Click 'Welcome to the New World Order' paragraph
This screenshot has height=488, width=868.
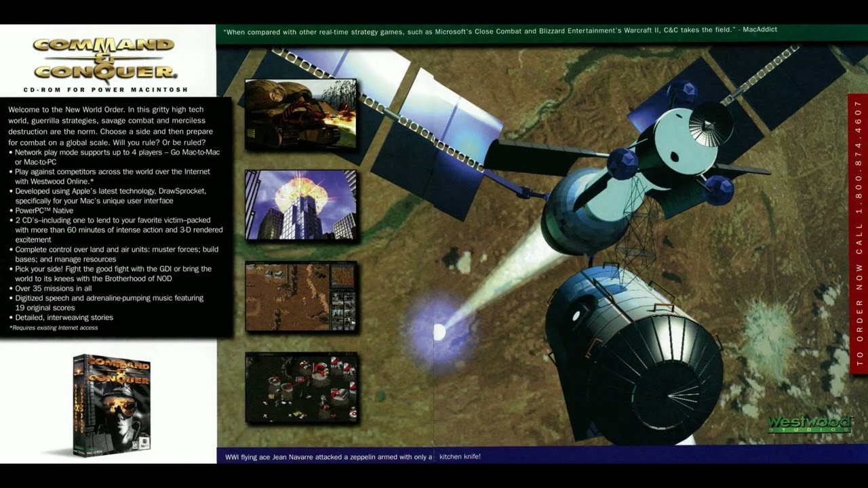[111, 126]
